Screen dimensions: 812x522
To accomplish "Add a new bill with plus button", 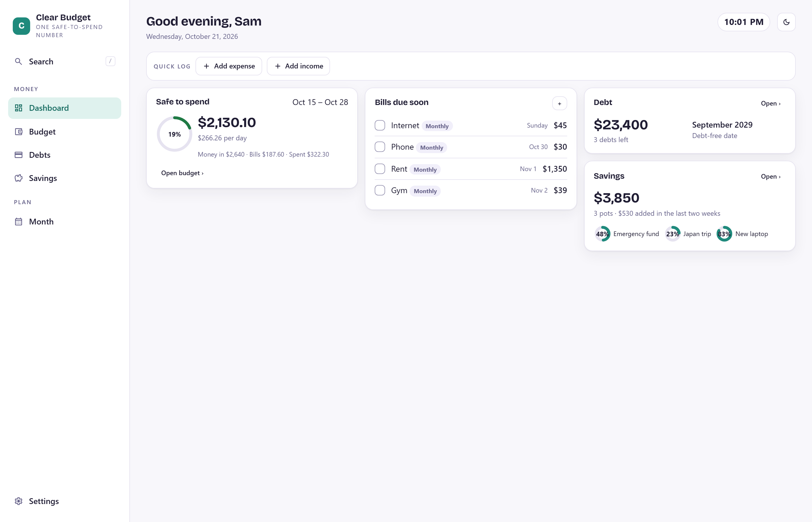I will tap(559, 103).
